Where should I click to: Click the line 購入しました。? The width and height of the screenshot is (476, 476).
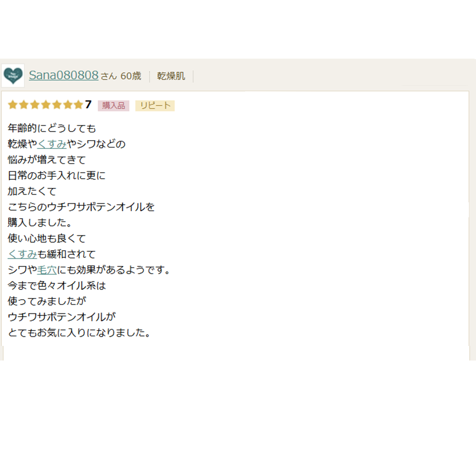(40, 223)
